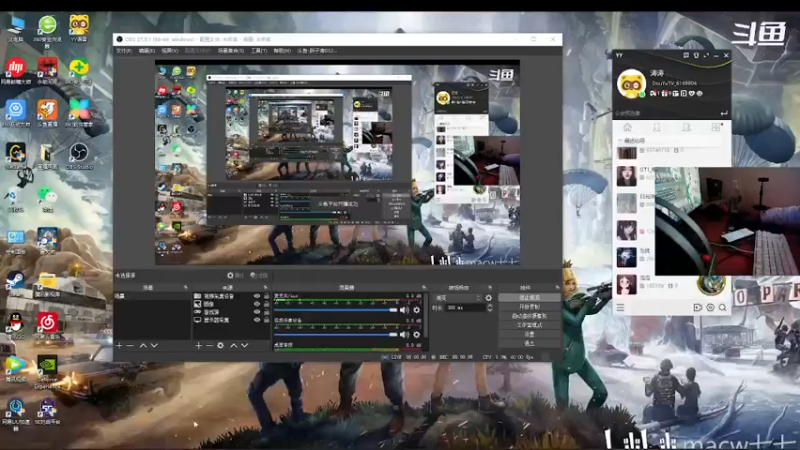Open the 淡出 scene transition dropdown
Screen dimensions: 800x450
pyautogui.click(x=458, y=297)
